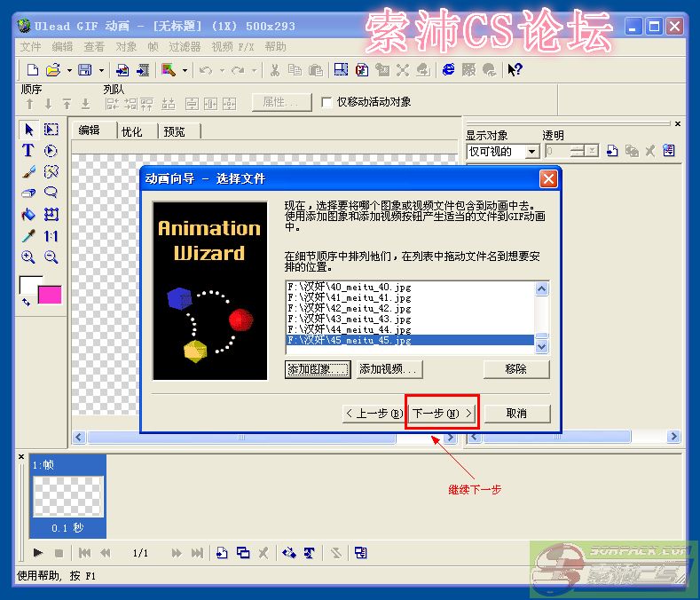700x600 pixels.
Task: Click file list scrollbar up arrow
Action: [x=541, y=288]
